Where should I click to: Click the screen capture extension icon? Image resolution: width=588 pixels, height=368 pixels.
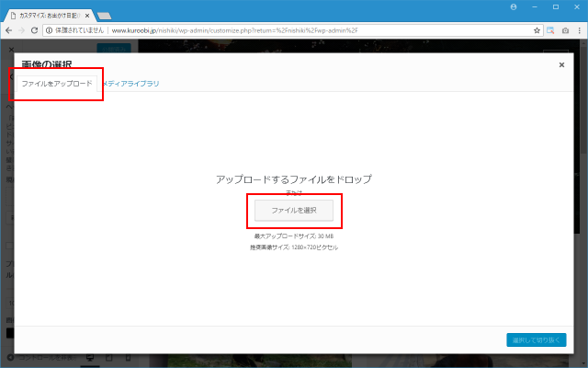coord(550,30)
